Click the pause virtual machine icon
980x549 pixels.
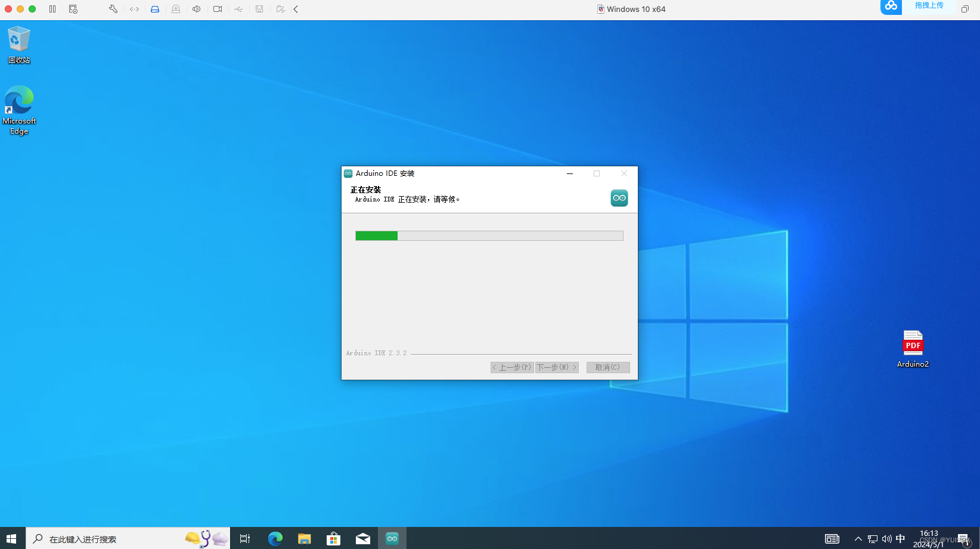(52, 9)
